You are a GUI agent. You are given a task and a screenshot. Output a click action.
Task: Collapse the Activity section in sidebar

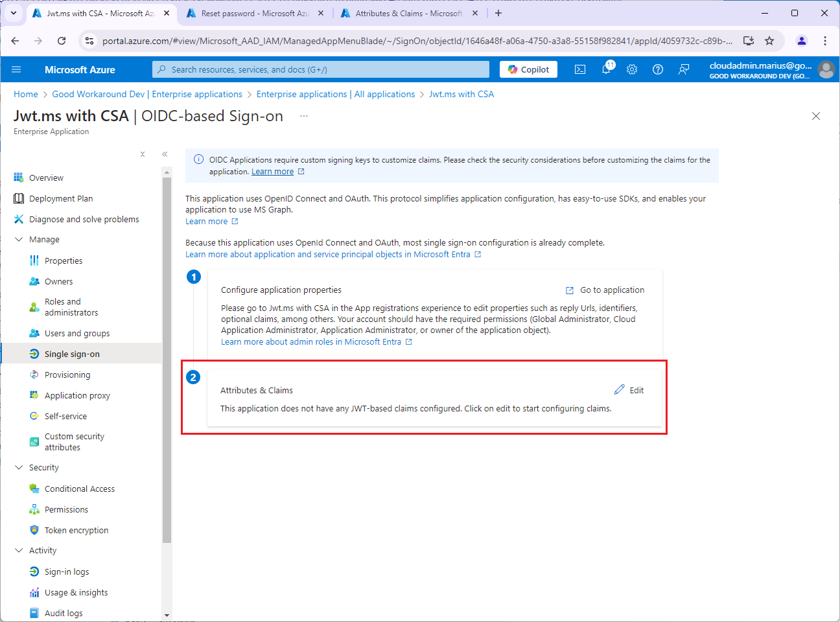coord(19,551)
